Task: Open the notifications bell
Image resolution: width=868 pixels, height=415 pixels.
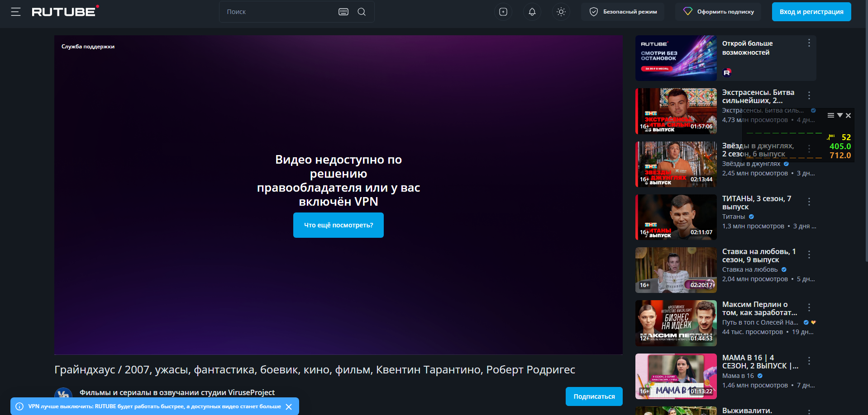Action: [532, 12]
